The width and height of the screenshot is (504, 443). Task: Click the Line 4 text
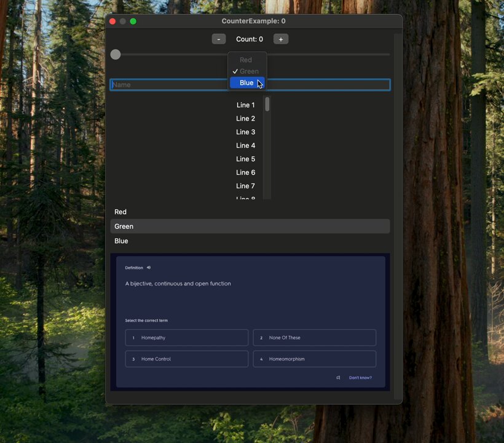[246, 146]
